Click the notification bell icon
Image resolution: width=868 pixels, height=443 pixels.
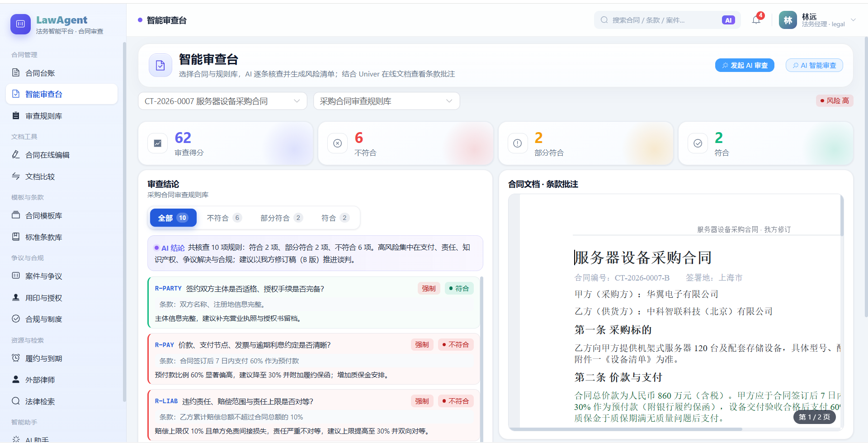click(x=756, y=20)
